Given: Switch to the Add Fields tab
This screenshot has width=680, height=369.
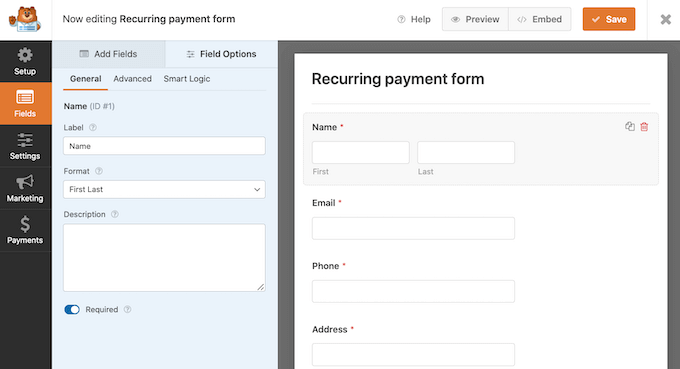Looking at the screenshot, I should [x=108, y=54].
